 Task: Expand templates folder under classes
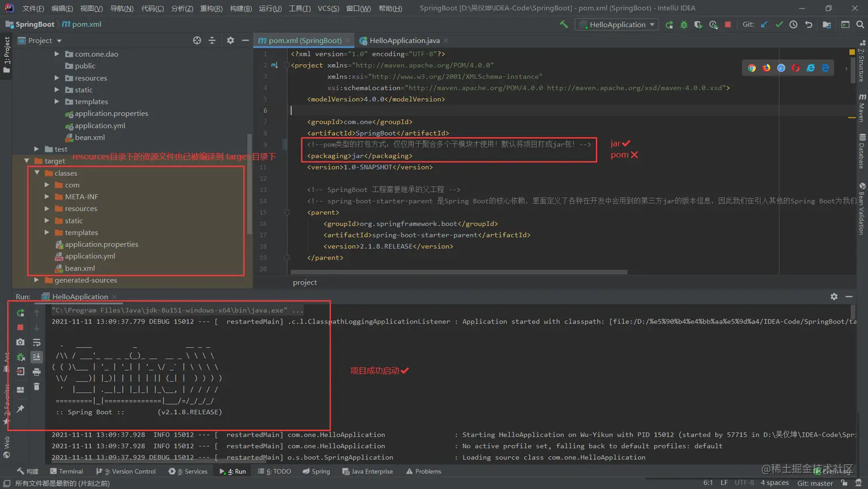pos(46,233)
